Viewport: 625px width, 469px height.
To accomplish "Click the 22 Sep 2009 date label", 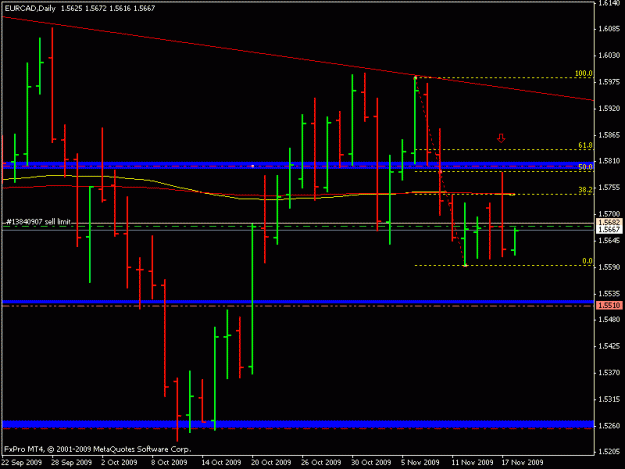I will [x=22, y=462].
